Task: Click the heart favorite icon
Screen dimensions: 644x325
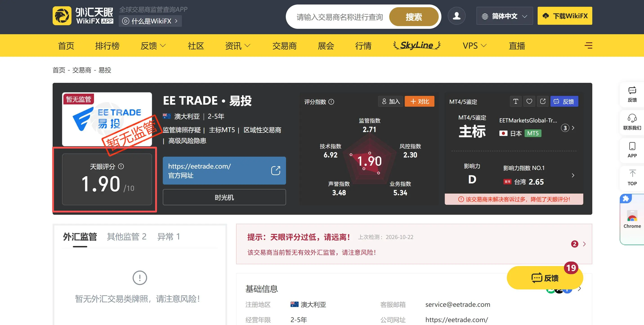Action: pyautogui.click(x=529, y=101)
